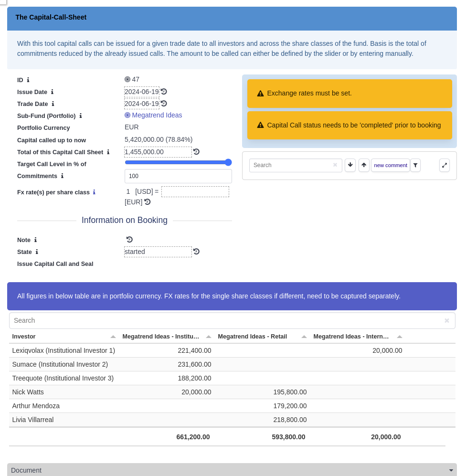Clear the investor table search box
Screen dimensions: 466x476
pos(447,321)
